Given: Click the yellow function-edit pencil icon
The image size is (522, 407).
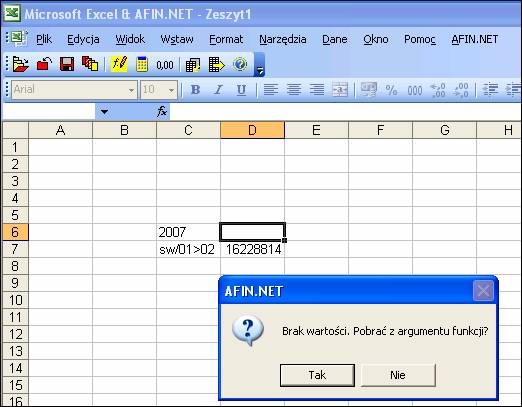Looking at the screenshot, I should [x=119, y=64].
